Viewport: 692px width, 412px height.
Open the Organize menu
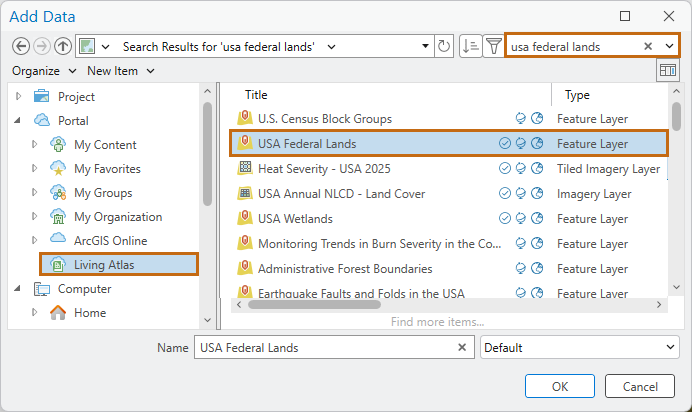point(44,71)
